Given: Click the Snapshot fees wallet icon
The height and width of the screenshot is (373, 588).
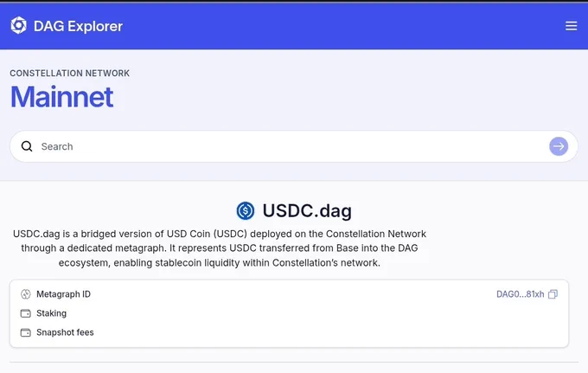Looking at the screenshot, I should pos(25,332).
